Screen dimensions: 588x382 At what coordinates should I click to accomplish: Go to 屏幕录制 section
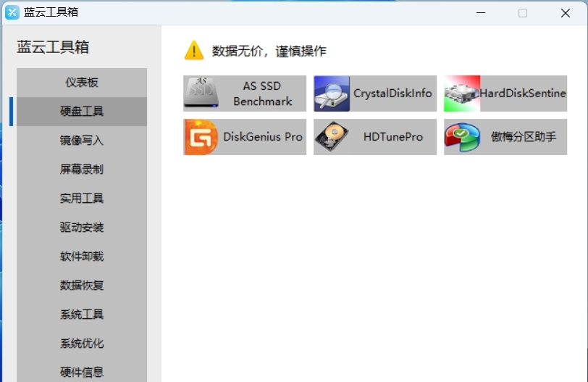pos(82,169)
